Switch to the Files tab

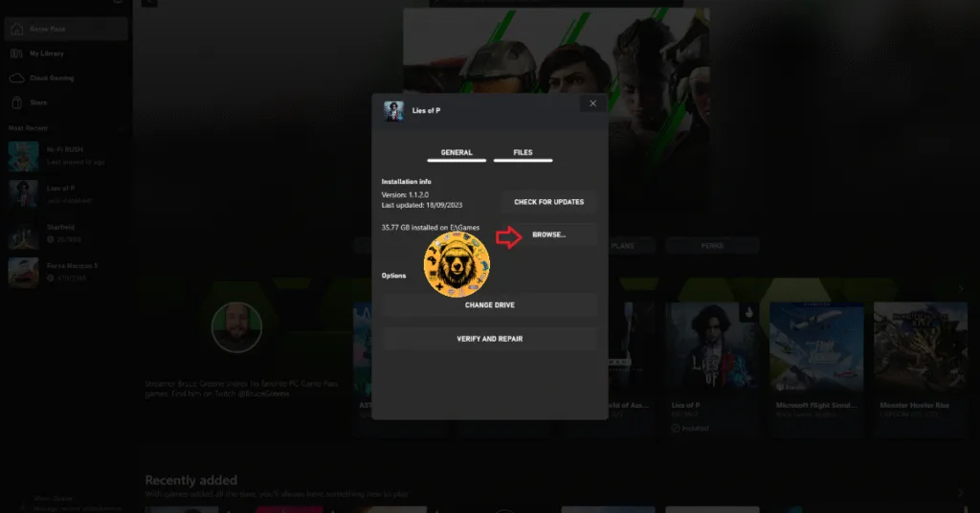click(523, 152)
